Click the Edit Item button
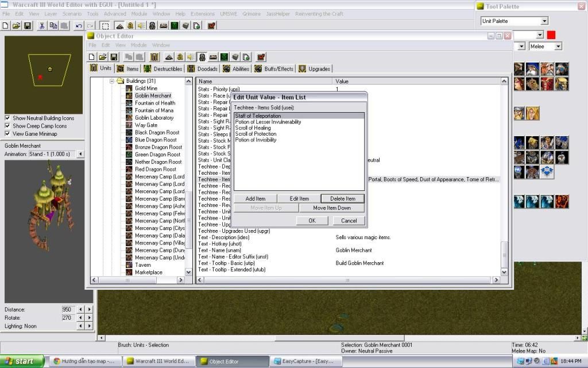The image size is (588, 368). pos(299,198)
